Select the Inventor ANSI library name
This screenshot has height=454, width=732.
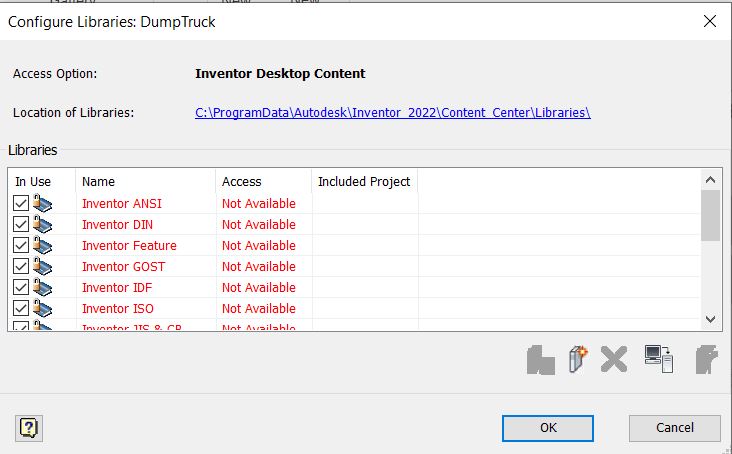coord(122,203)
